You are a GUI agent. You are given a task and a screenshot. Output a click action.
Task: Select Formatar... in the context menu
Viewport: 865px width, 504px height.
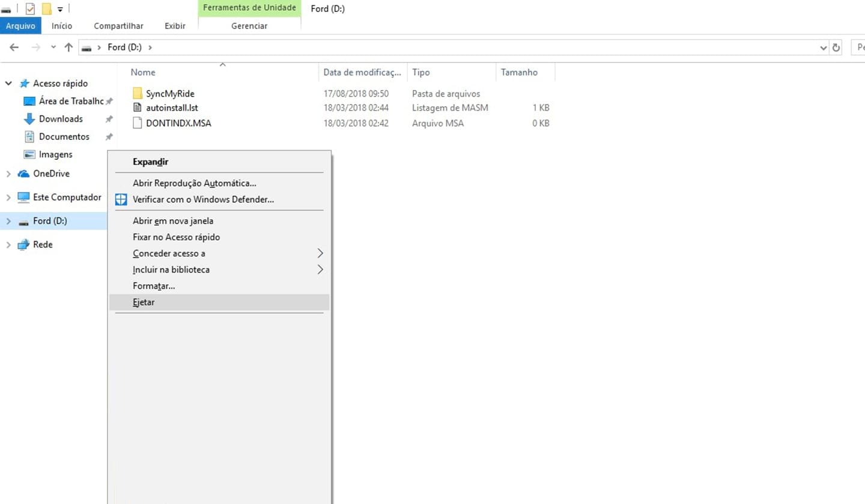(x=154, y=286)
